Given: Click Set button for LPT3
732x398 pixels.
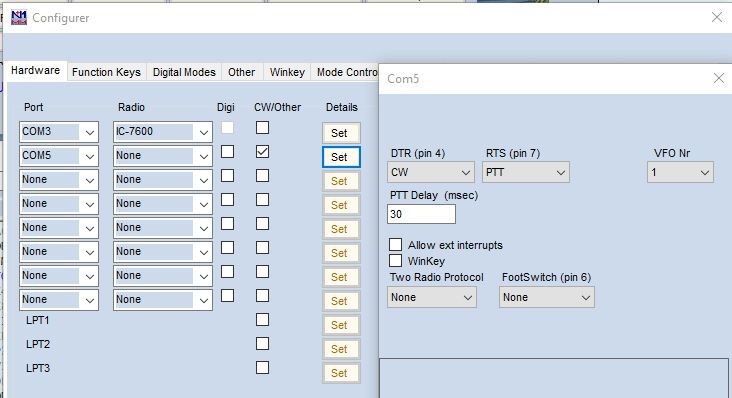Looking at the screenshot, I should click(341, 373).
